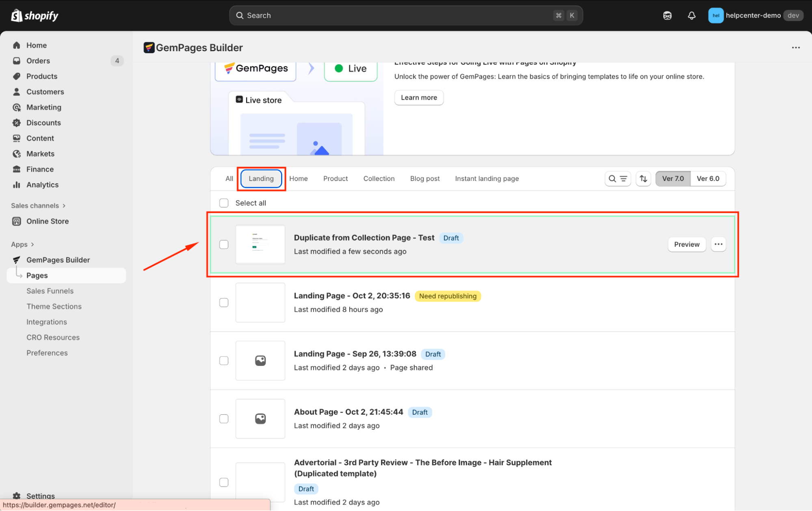
Task: Switch to the Collection tab
Action: click(x=379, y=178)
